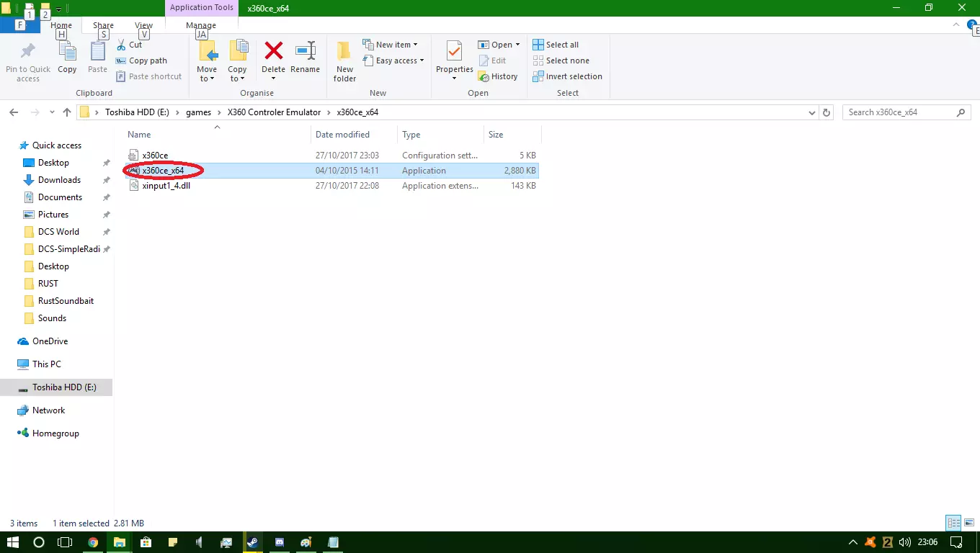Open Steam from the taskbar

point(252,542)
